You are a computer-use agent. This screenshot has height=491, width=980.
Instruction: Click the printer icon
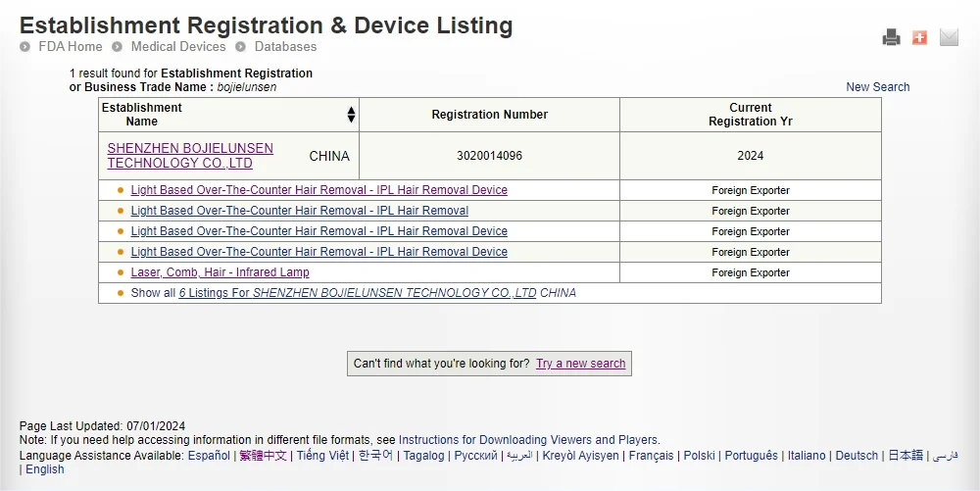click(x=891, y=37)
